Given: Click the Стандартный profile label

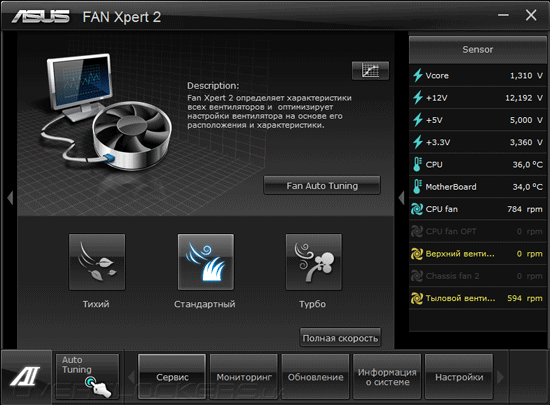Looking at the screenshot, I should (205, 304).
